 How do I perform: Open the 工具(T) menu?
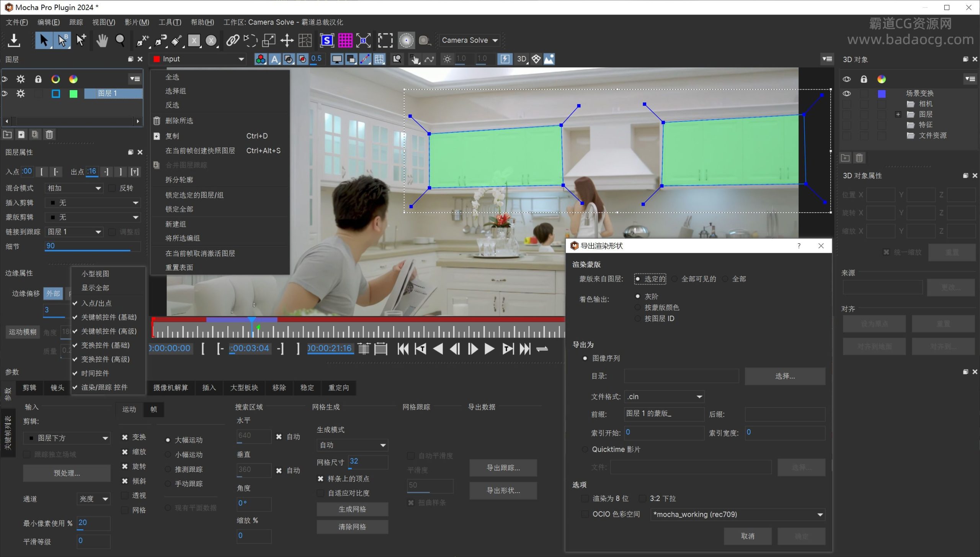[x=170, y=22]
